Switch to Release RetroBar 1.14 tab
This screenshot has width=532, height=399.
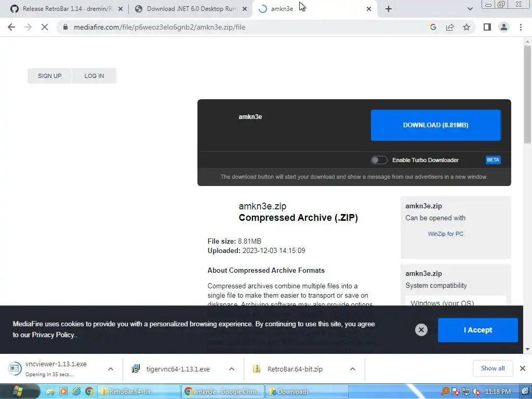pos(67,9)
